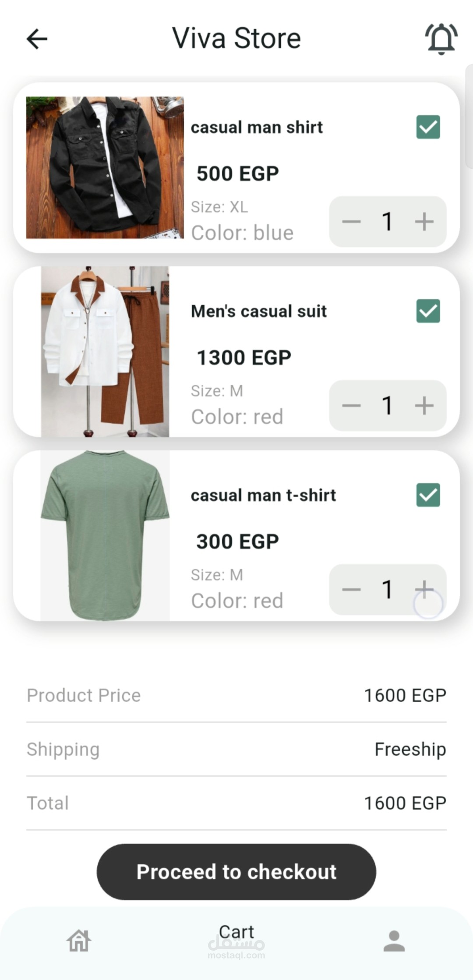Uncheck the casual man shirt item
Viewport: 473px width, 980px height.
[428, 127]
